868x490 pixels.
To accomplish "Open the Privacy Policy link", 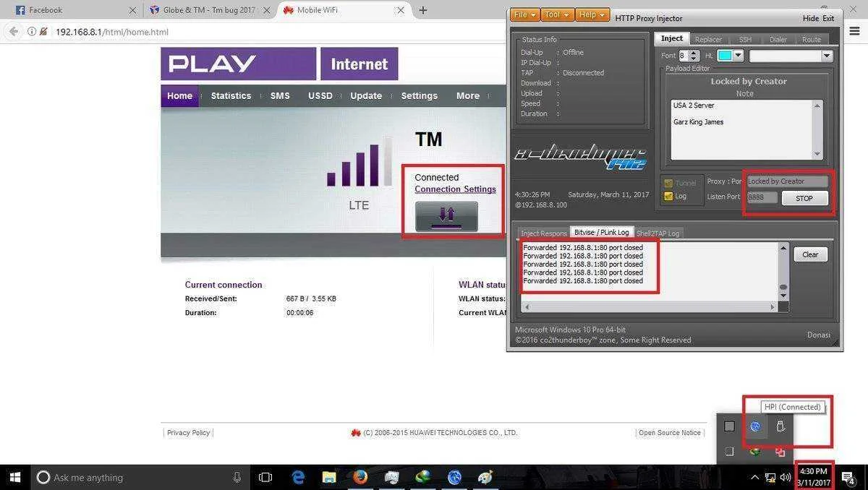I will 188,433.
